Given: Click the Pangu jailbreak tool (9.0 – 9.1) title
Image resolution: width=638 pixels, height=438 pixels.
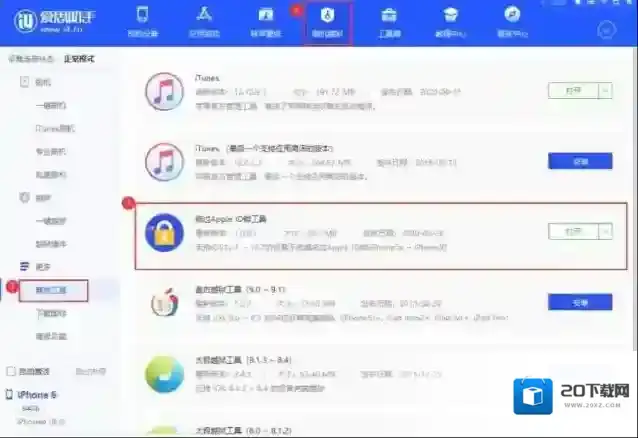Looking at the screenshot, I should coord(240,289).
